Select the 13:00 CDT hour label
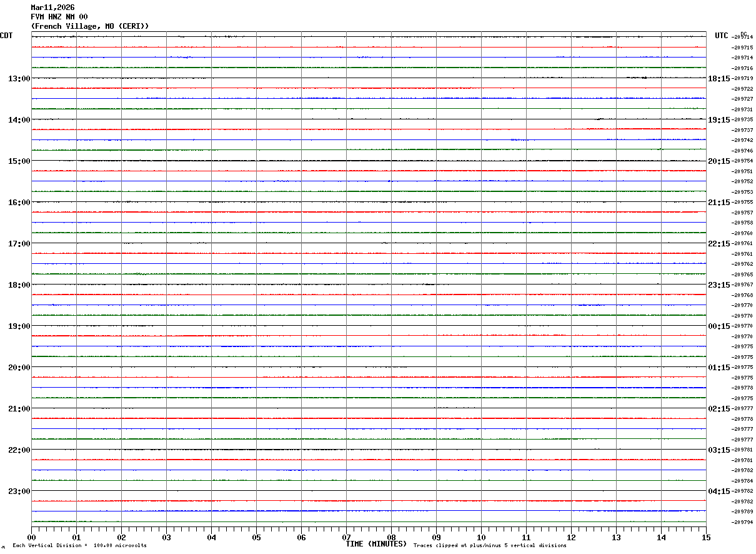 point(19,79)
